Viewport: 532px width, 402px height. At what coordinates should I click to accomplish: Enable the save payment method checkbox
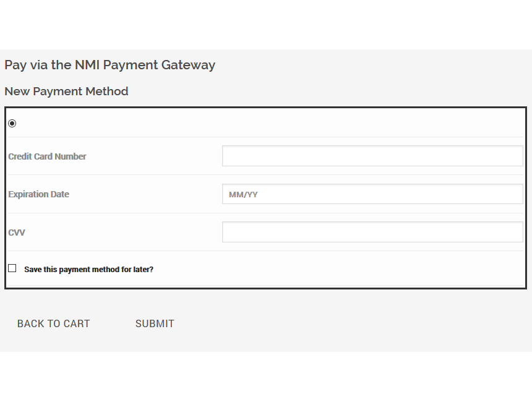(x=12, y=268)
